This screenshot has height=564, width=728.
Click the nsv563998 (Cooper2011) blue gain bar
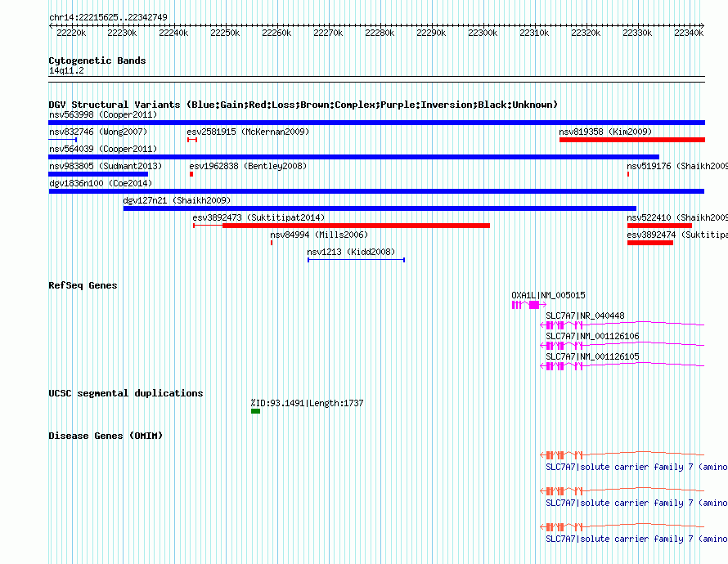(x=376, y=123)
